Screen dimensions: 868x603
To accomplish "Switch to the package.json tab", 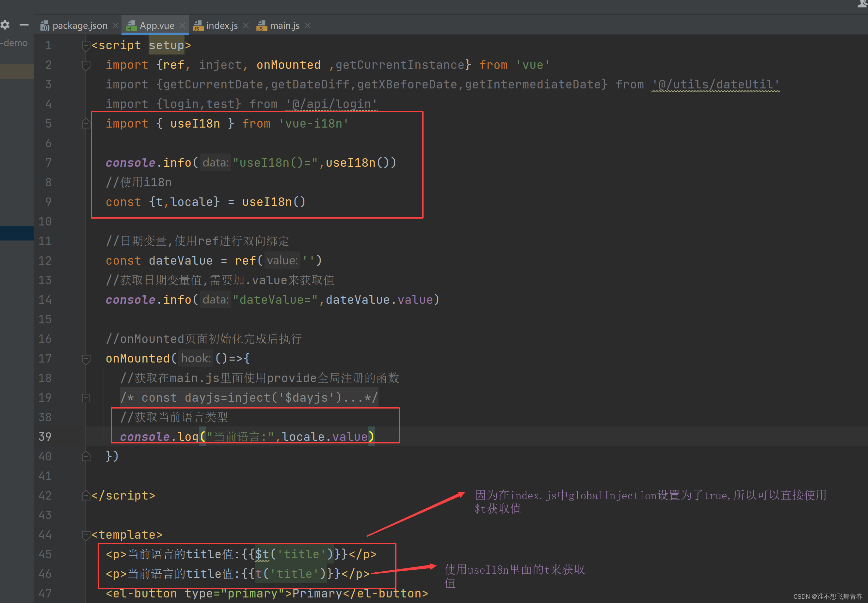I will point(80,26).
